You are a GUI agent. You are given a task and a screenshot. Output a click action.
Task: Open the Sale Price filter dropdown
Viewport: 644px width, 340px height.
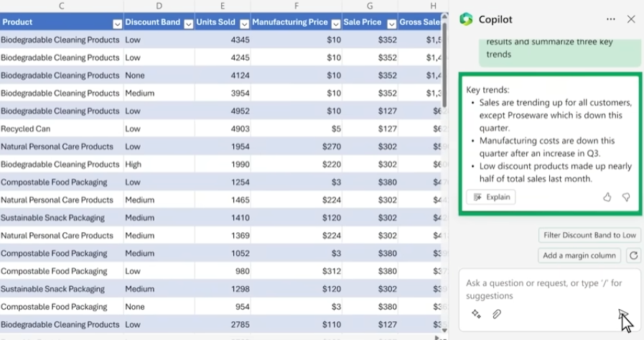[x=391, y=23]
